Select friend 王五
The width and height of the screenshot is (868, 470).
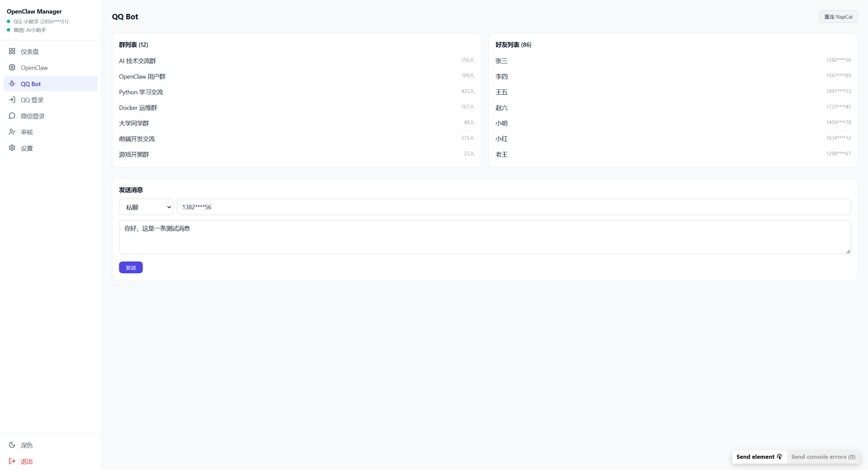click(673, 92)
